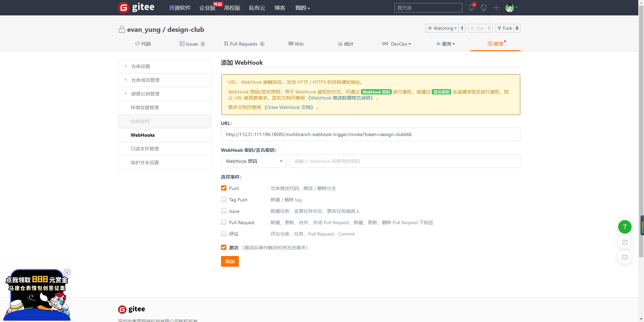This screenshot has height=322, width=644.
Task: Open the floating feedback chat icon
Action: tap(625, 257)
